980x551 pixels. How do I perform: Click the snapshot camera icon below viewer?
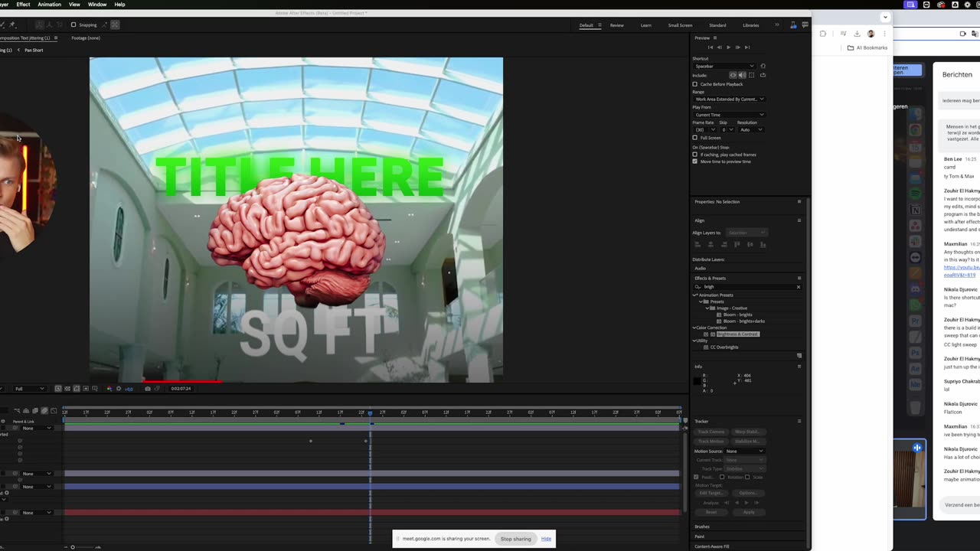148,389
